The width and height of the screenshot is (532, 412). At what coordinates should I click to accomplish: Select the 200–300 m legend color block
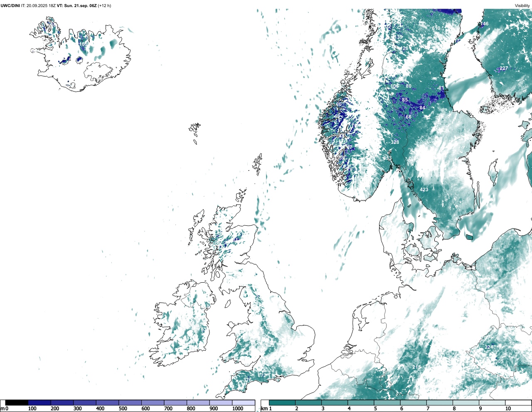[x=62, y=402]
